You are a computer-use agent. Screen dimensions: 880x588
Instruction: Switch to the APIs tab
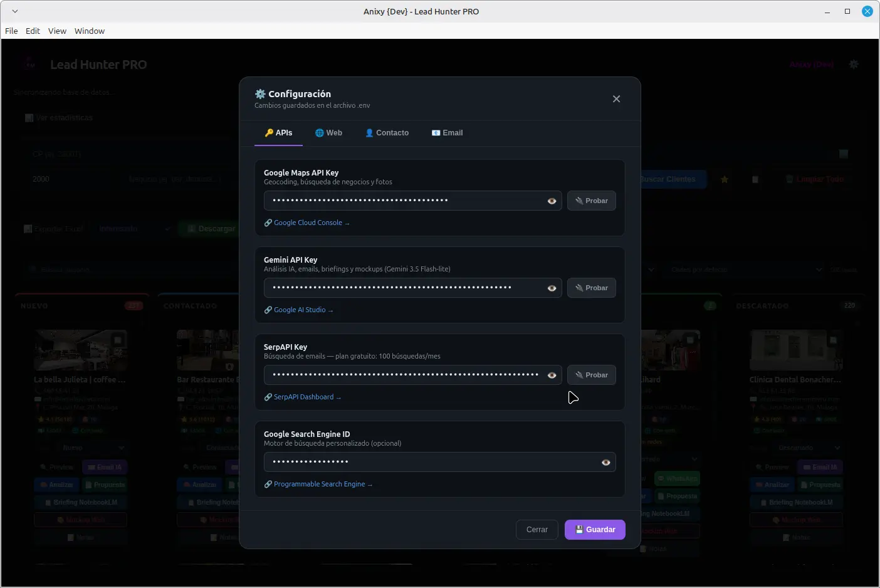278,133
